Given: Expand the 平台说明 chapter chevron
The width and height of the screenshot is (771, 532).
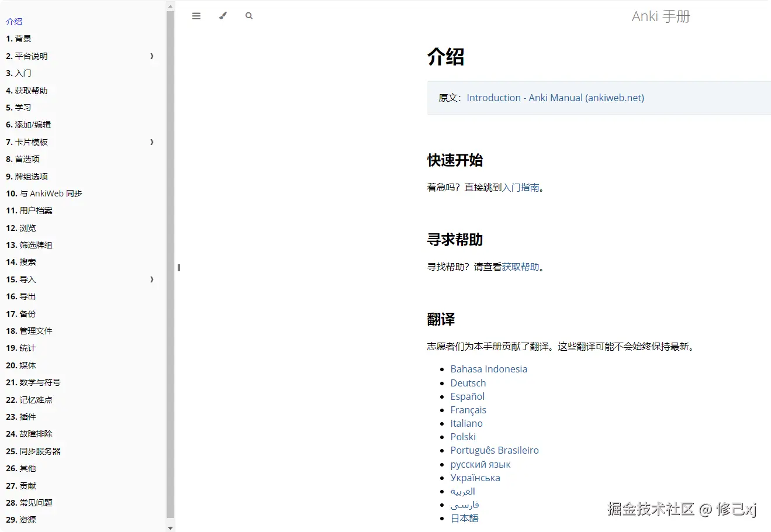Looking at the screenshot, I should [152, 56].
